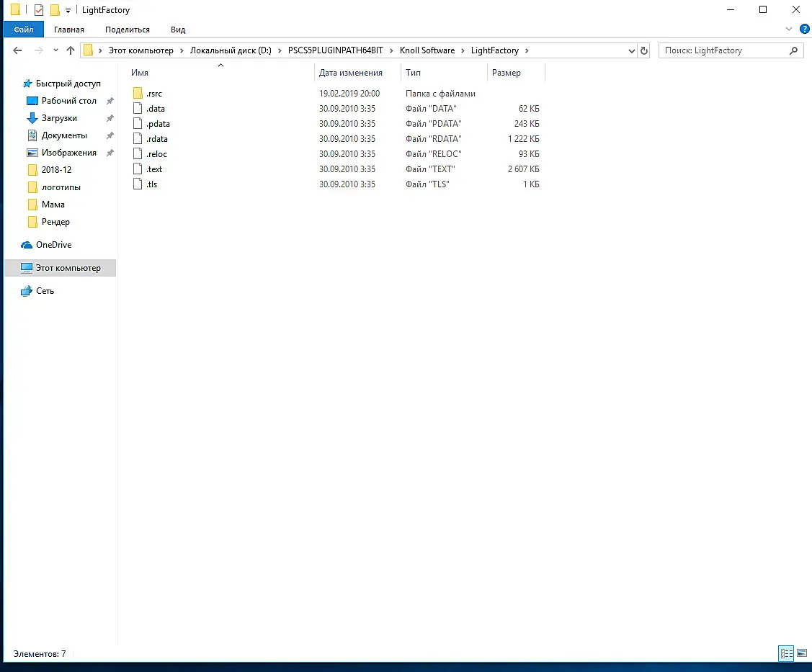Click the properties checkmark quick access icon
812x672 pixels.
[39, 10]
